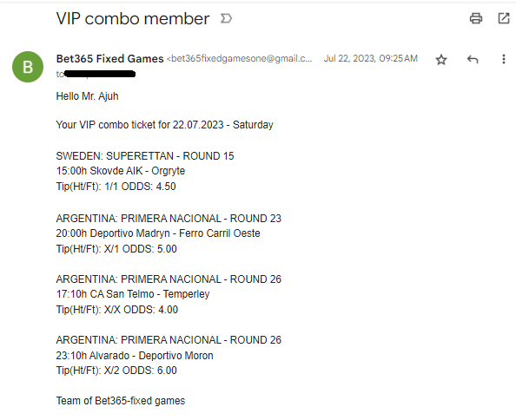The width and height of the screenshot is (516, 420).
Task: Click the green B sender avatar
Action: click(28, 67)
